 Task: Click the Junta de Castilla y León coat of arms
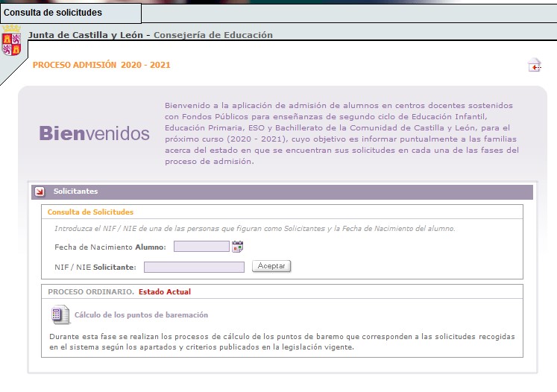[11, 40]
